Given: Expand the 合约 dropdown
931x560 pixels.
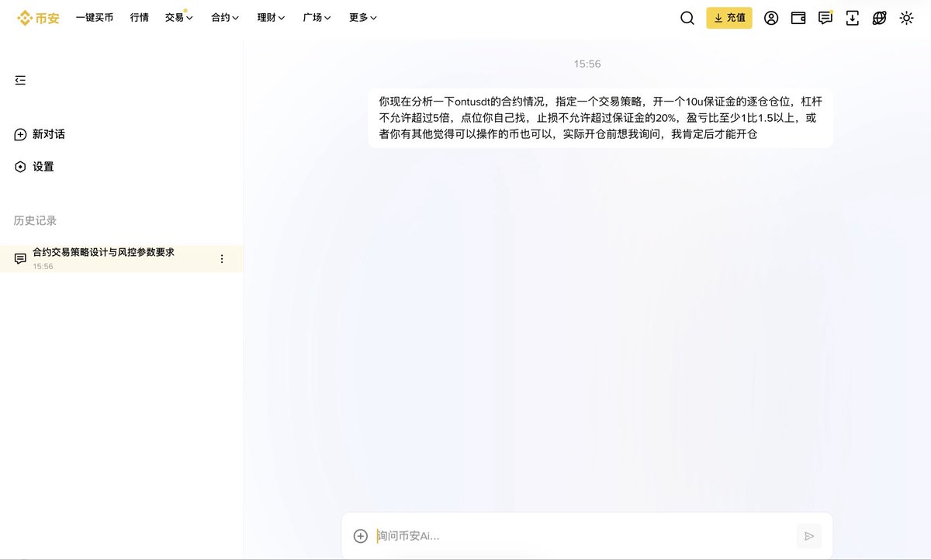Looking at the screenshot, I should tap(223, 17).
